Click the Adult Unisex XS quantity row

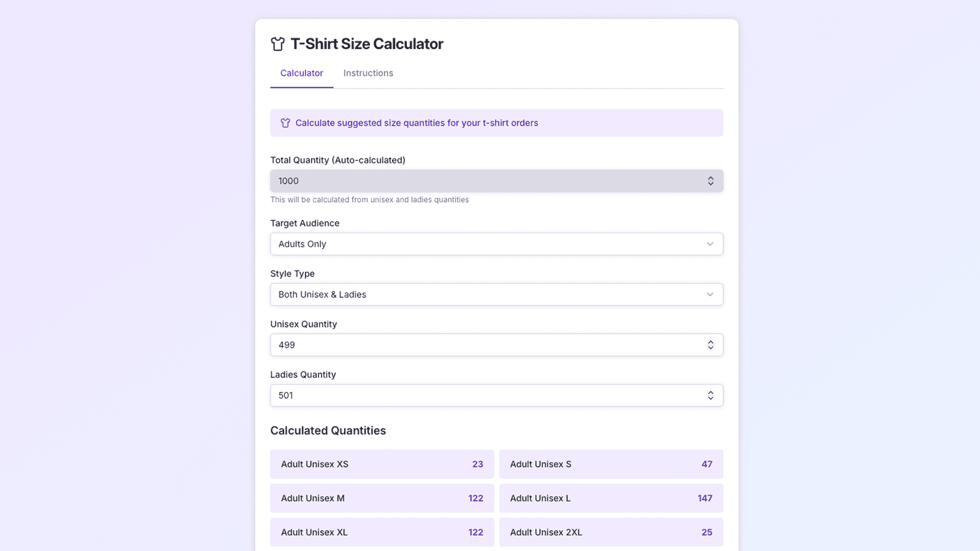pos(382,464)
